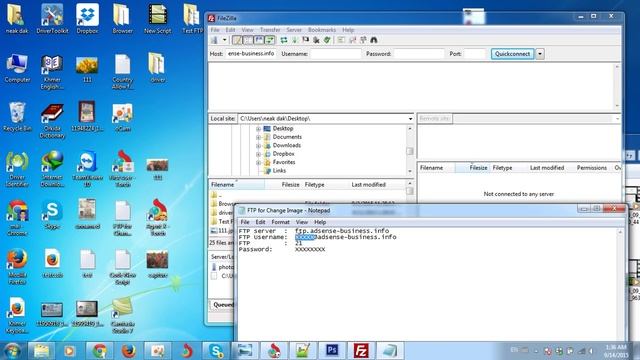The width and height of the screenshot is (640, 360).
Task: Click the Process queue toolbar icon
Action: coord(295,40)
